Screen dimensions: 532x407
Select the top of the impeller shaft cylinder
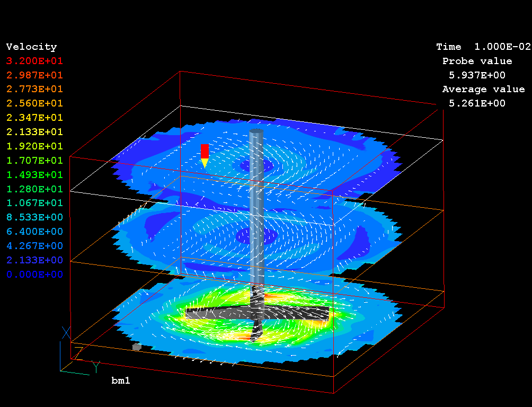256,130
